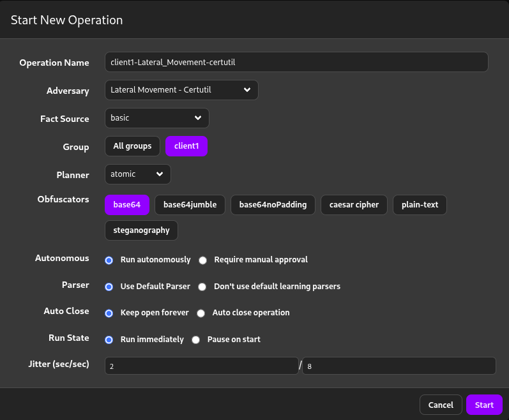Screen dimensions: 509x420
Task: Choose Don't use default learning parsers
Action: (x=202, y=287)
